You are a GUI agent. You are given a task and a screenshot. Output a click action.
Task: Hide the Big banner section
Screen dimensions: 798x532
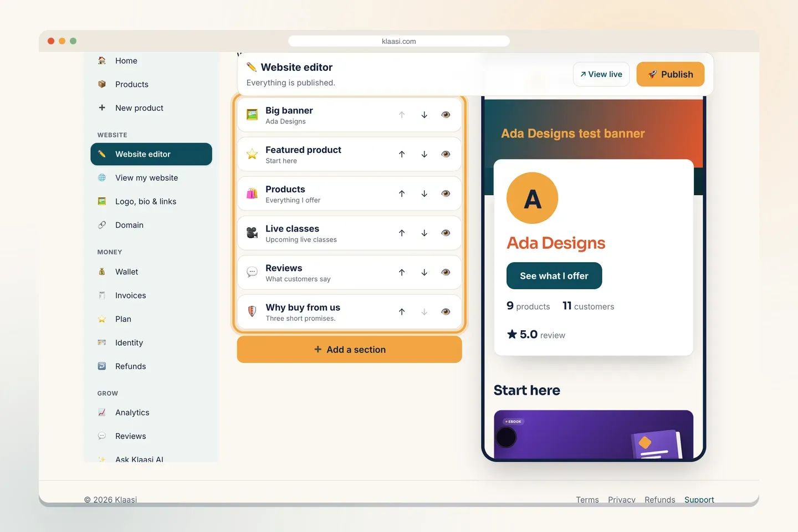tap(446, 115)
